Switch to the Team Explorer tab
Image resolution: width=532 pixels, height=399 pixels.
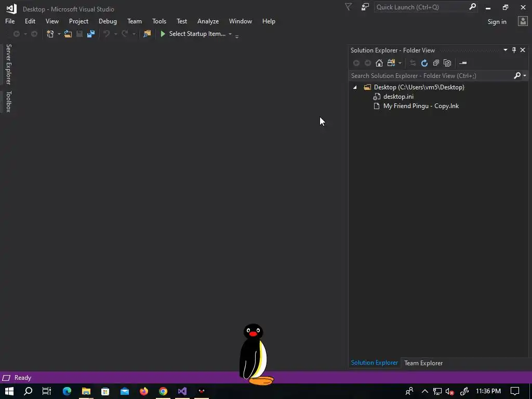tap(423, 363)
